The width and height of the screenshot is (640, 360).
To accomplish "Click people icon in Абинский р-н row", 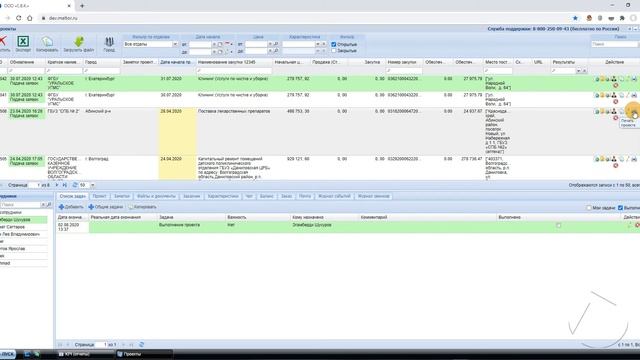I will coord(613,111).
